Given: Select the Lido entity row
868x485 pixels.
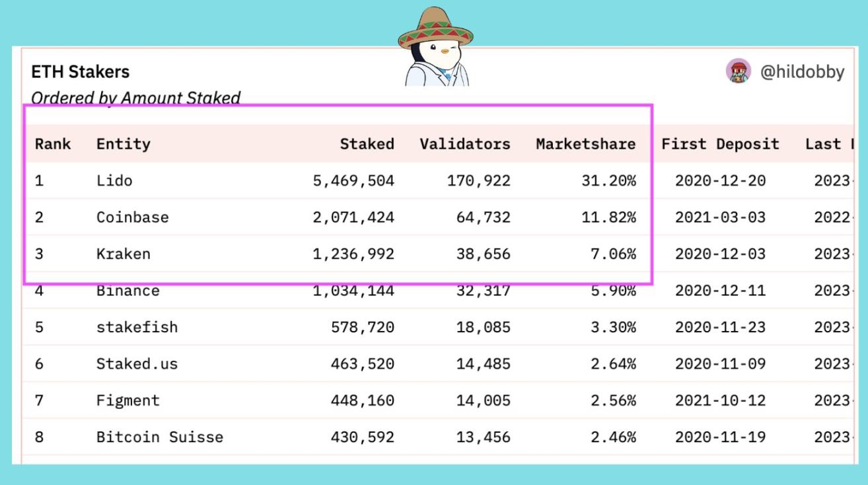Looking at the screenshot, I should pos(114,180).
